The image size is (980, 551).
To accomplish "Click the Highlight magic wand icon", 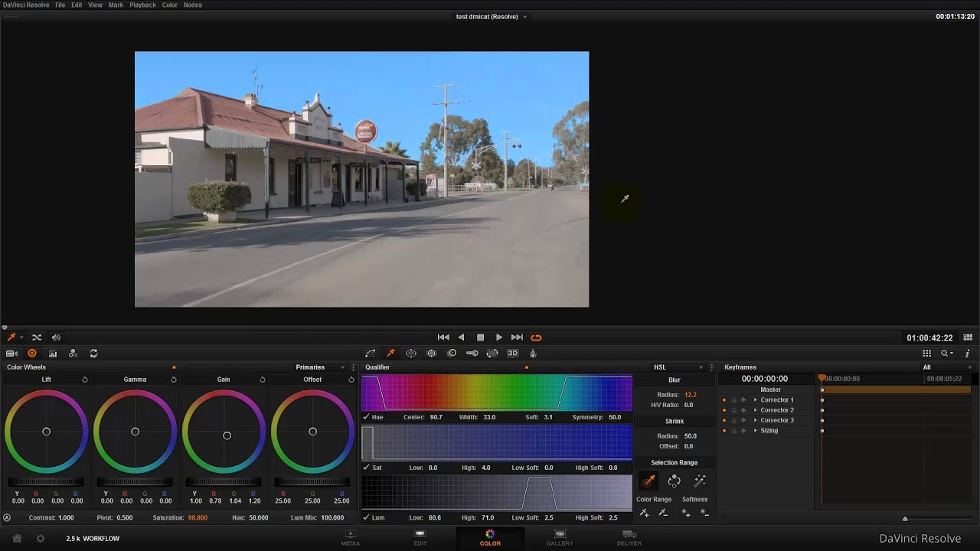I will click(x=699, y=481).
